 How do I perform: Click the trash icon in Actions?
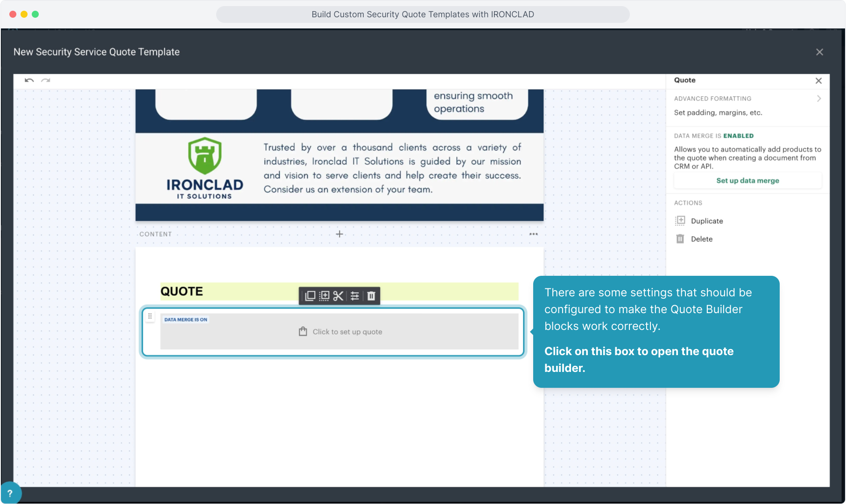pyautogui.click(x=680, y=239)
